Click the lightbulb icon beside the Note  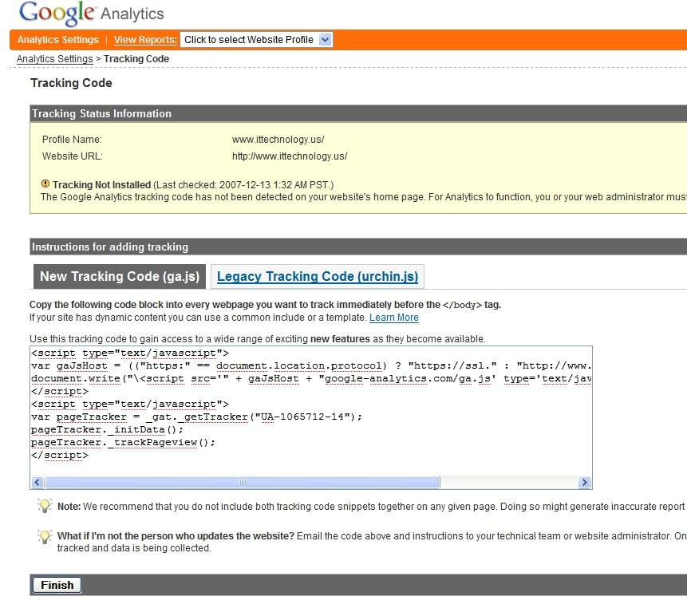45,506
